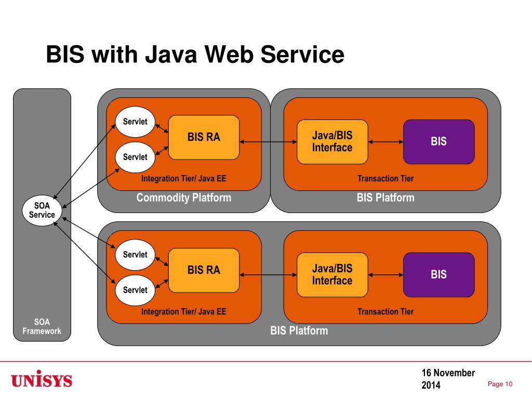Viewport: 532px width, 399px height.
Task: Click the 16 November 2014 date
Action: [448, 379]
